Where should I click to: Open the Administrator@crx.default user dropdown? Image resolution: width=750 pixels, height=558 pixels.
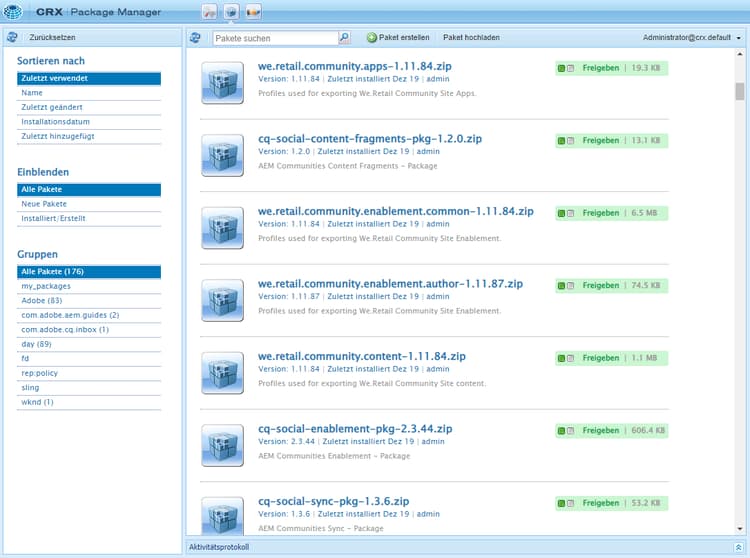pos(691,37)
